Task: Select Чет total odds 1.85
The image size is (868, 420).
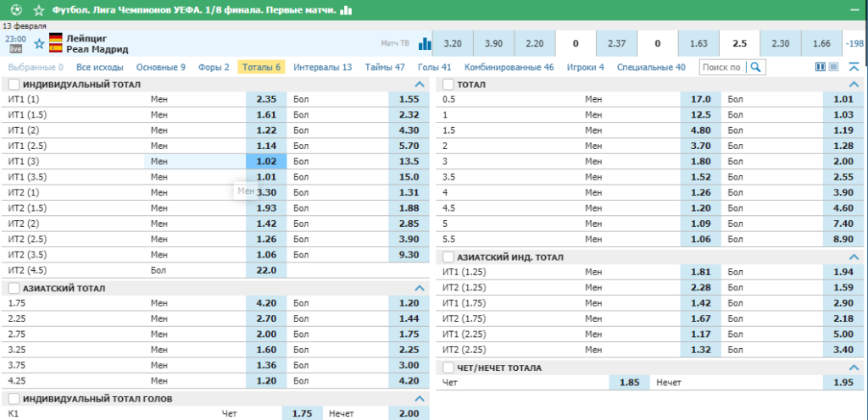Action: point(629,383)
